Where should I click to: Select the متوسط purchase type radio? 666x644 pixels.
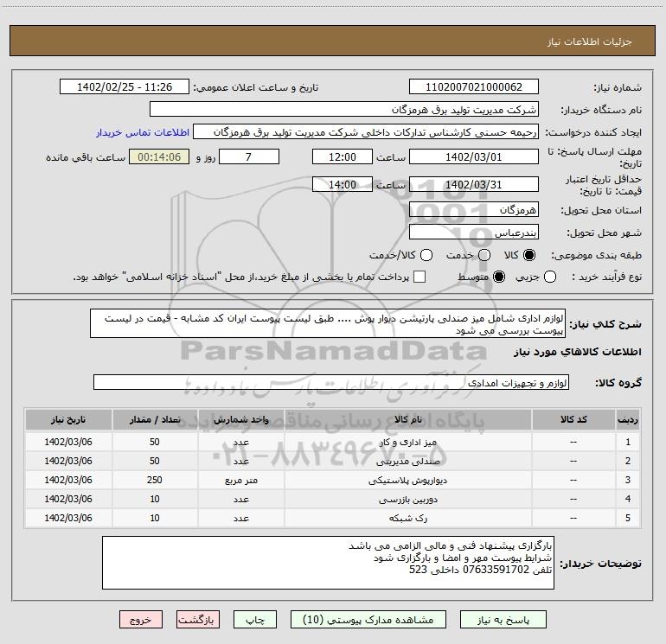pyautogui.click(x=499, y=277)
